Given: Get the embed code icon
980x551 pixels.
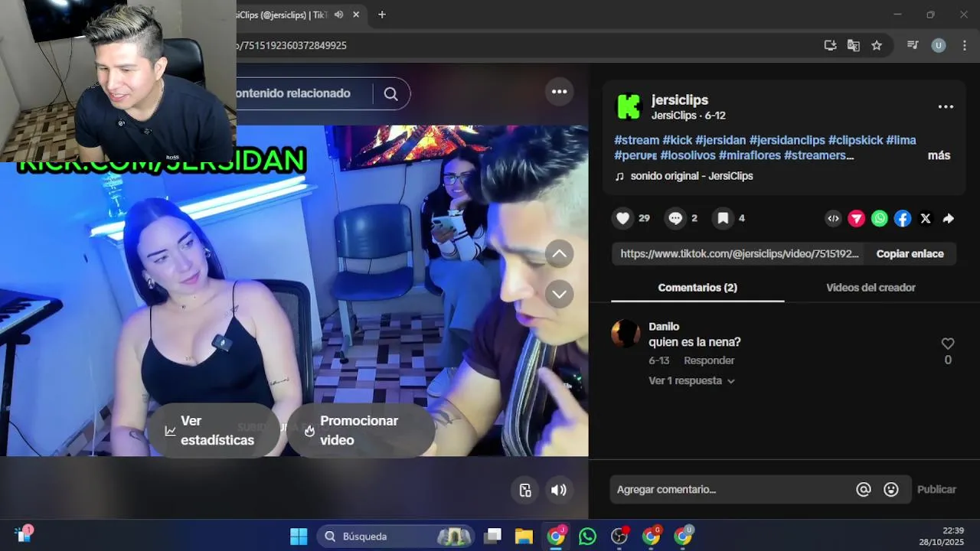Looking at the screenshot, I should (x=833, y=219).
